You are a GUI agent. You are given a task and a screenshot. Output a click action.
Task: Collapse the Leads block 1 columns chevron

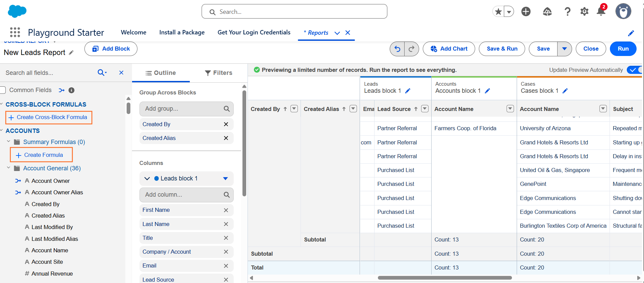click(147, 178)
